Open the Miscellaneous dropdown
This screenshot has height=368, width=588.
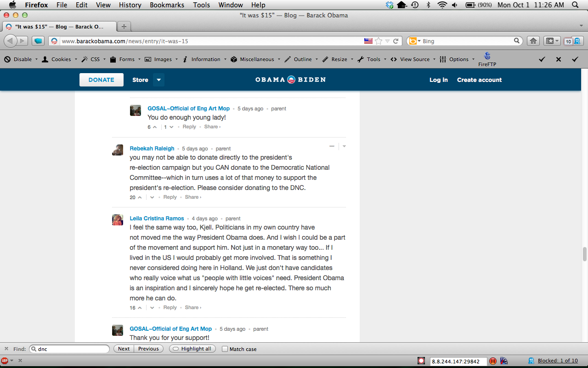pos(255,59)
